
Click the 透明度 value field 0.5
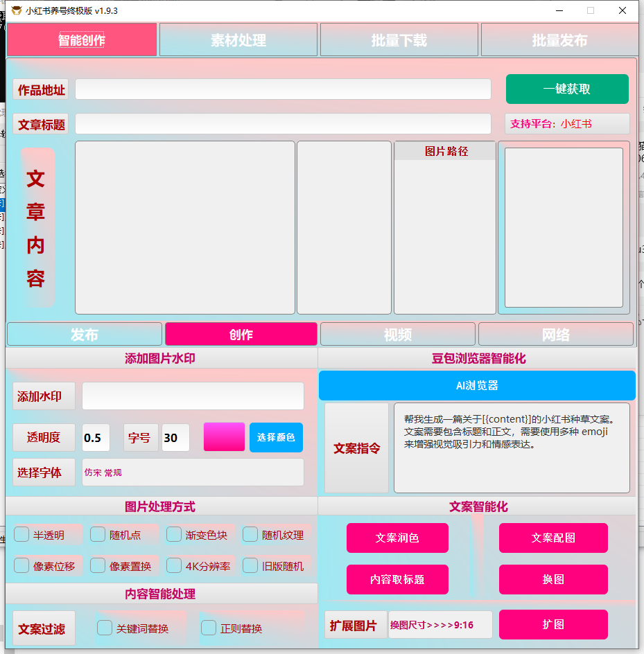click(x=96, y=438)
